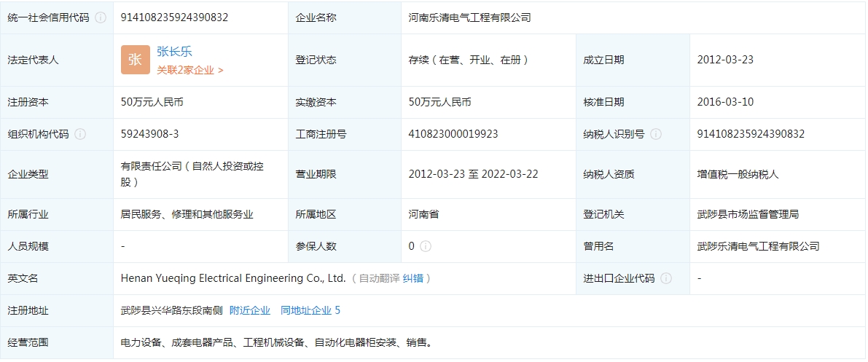The width and height of the screenshot is (868, 362).
Task: Click the registered address 武陟县兴华路东段南侧
Action: (x=172, y=310)
